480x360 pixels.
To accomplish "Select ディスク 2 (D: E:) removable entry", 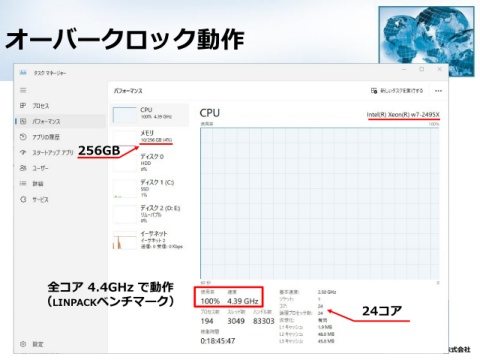I will 149,214.
